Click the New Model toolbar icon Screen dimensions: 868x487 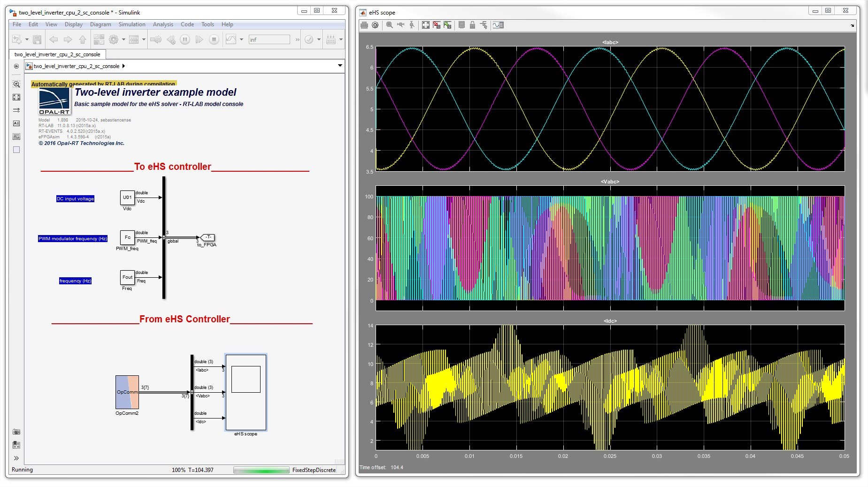(x=17, y=40)
